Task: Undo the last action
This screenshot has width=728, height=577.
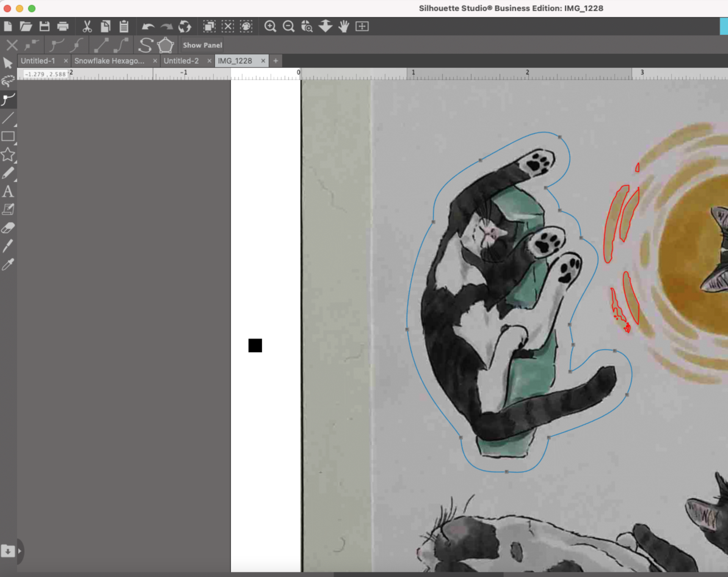Action: (148, 26)
